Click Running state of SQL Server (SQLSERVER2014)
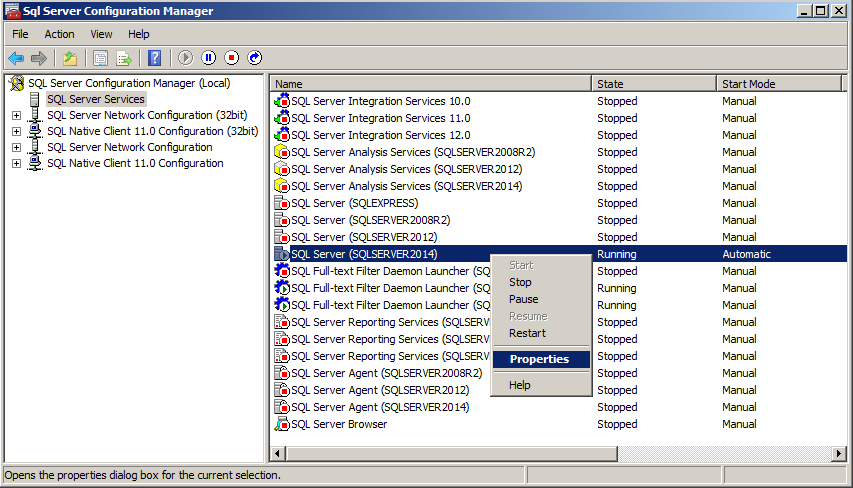853x488 pixels. click(x=616, y=254)
